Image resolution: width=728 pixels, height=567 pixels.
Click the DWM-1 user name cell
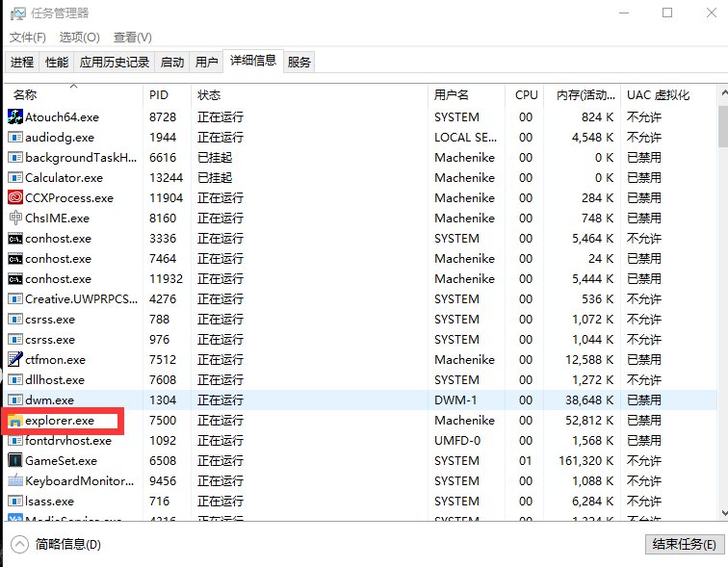[x=455, y=399]
